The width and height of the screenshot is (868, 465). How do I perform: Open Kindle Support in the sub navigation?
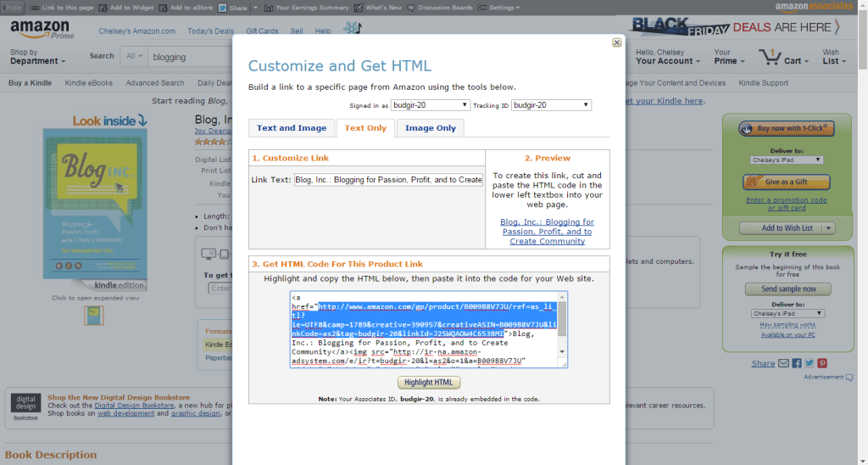[x=764, y=83]
